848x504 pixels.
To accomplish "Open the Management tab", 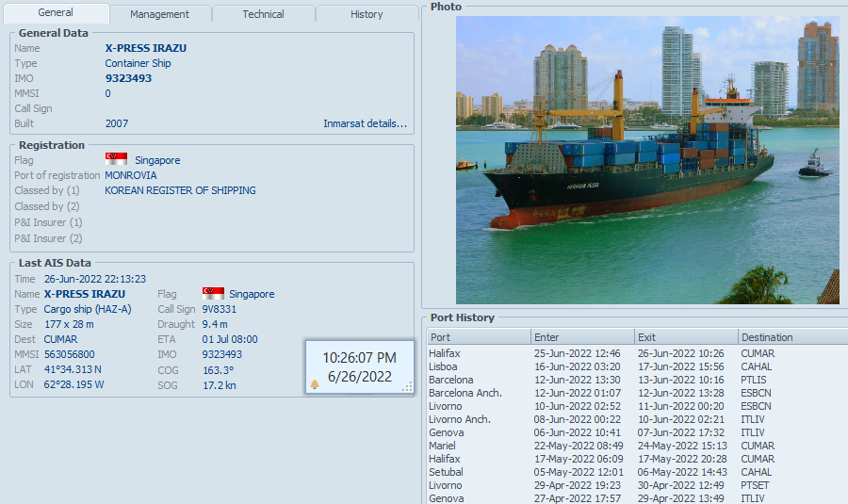I will [x=159, y=14].
